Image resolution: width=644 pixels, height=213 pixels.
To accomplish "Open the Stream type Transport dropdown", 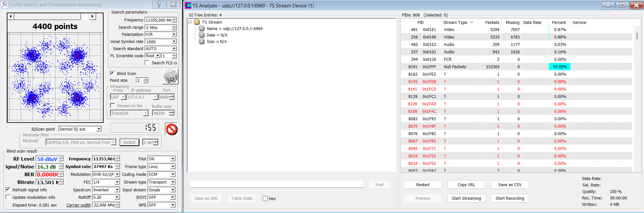I will 173,182.
